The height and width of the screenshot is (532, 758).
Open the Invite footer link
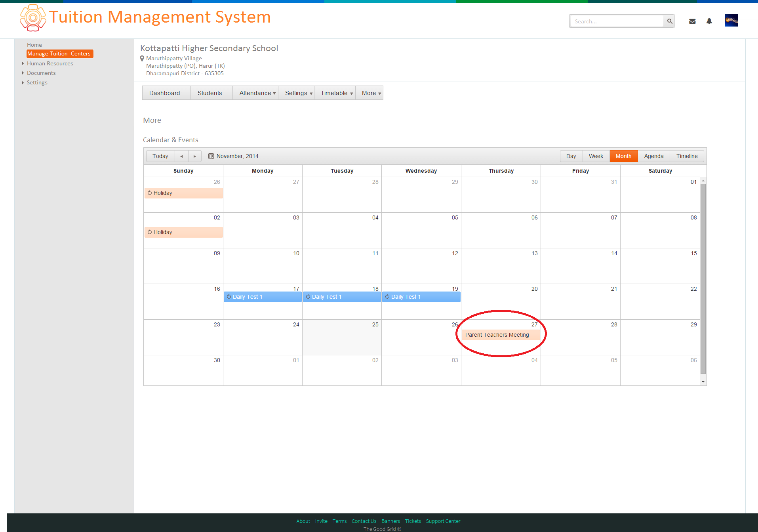coord(321,521)
